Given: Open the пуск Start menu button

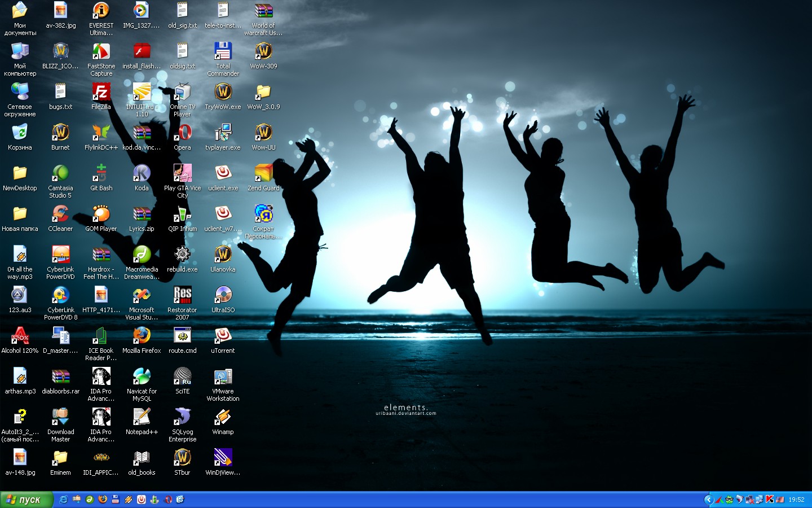Looking at the screenshot, I should [x=27, y=500].
